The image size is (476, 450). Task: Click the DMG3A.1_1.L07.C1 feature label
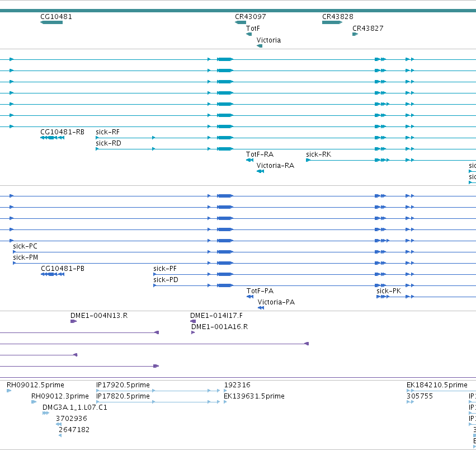pyautogui.click(x=75, y=407)
